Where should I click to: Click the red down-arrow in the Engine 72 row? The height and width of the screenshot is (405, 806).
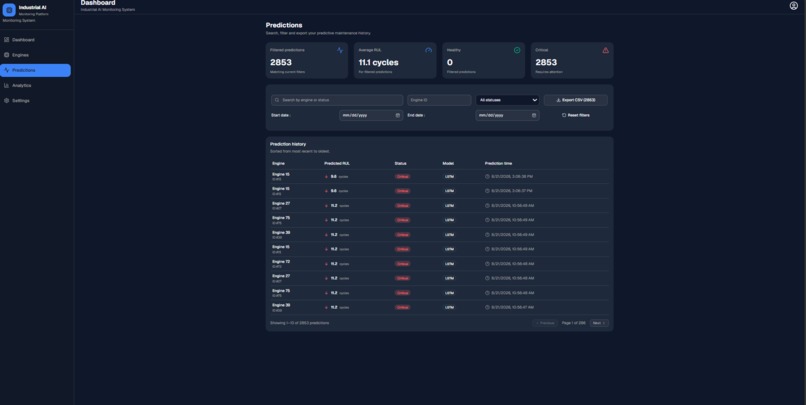326,264
